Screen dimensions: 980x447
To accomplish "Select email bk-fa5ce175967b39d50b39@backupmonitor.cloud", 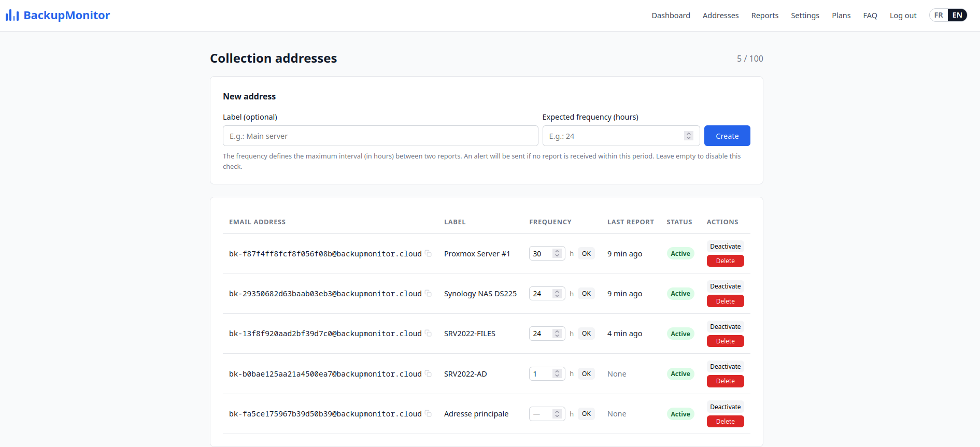I will [x=325, y=414].
